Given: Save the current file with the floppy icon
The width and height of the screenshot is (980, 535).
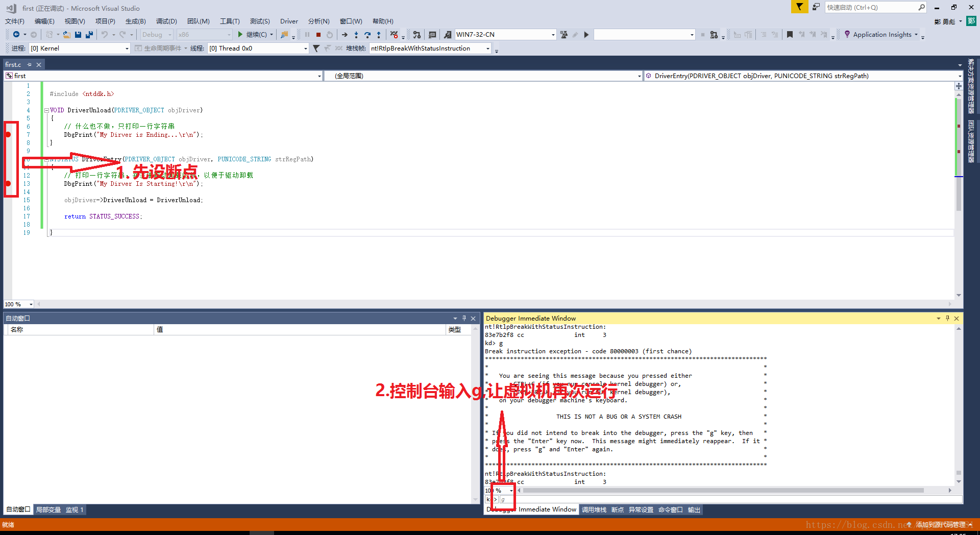Looking at the screenshot, I should coord(78,35).
